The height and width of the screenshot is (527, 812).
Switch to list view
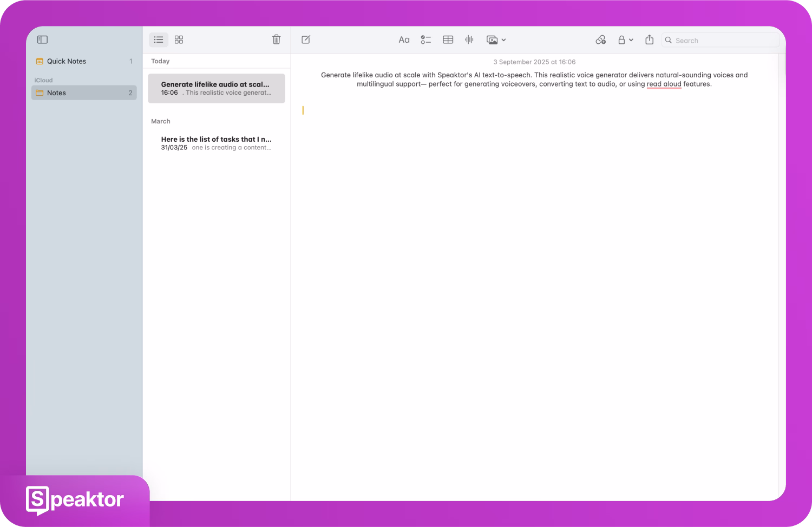pos(159,39)
